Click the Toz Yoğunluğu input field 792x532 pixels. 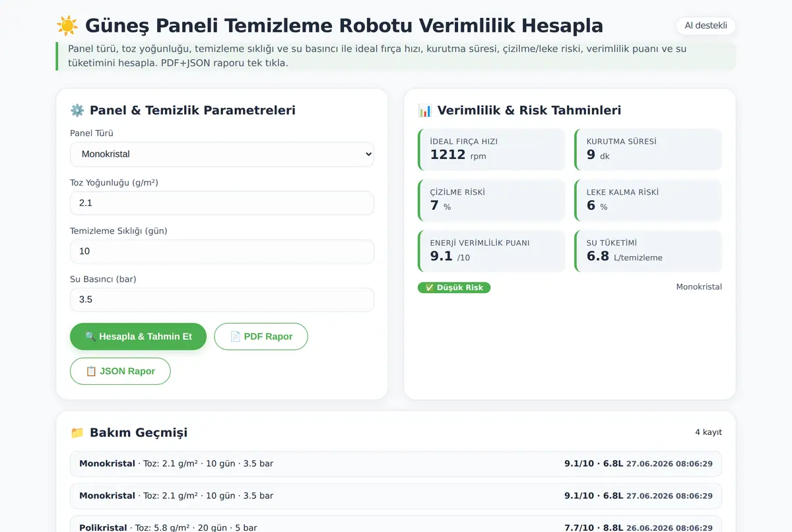coord(222,203)
